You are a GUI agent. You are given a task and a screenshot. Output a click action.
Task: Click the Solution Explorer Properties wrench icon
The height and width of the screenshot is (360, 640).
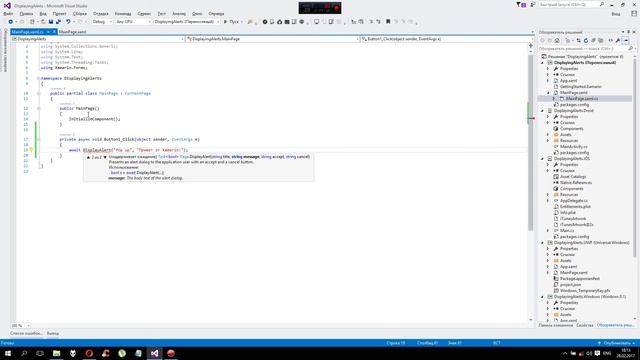tap(618, 40)
